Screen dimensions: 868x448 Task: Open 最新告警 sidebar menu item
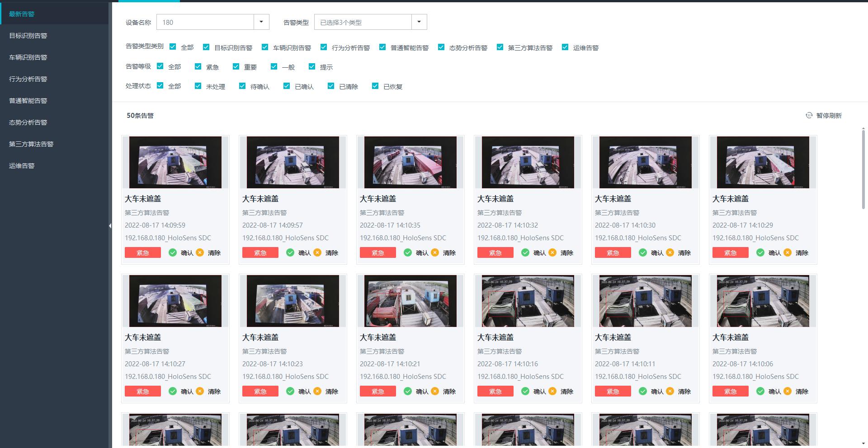tap(54, 14)
